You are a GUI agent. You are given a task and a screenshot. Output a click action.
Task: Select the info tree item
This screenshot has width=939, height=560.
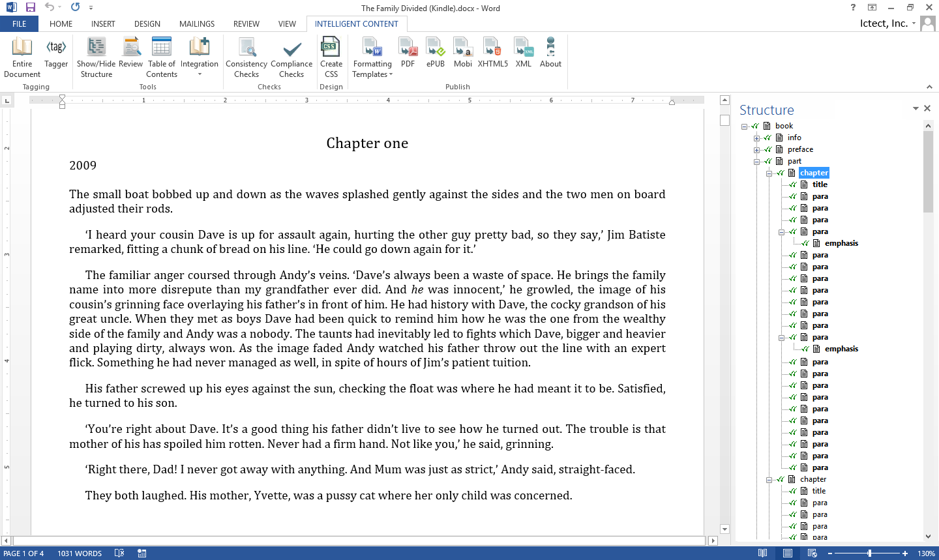pos(794,138)
